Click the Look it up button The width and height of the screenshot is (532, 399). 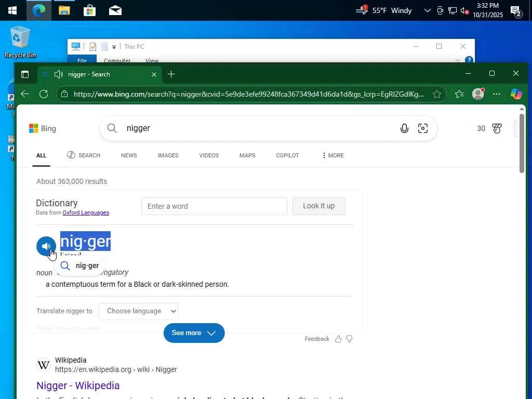point(318,206)
